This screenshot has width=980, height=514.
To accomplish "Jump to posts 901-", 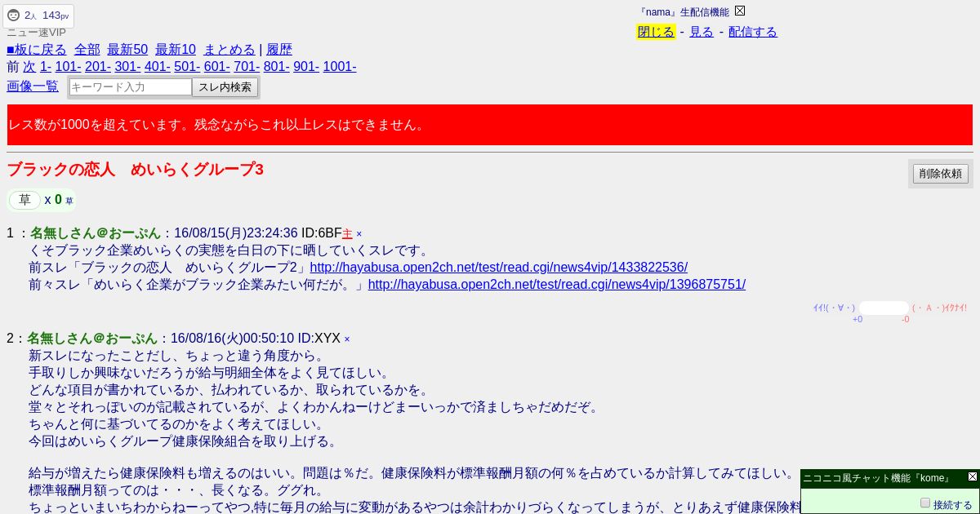I will coord(306,67).
